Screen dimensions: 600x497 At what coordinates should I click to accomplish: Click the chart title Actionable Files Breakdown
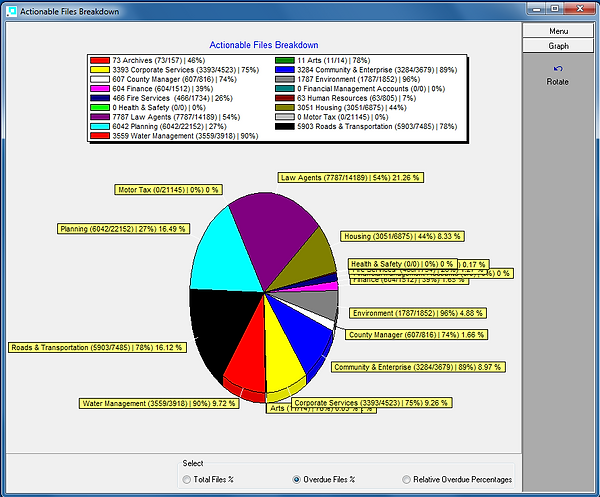(264, 45)
